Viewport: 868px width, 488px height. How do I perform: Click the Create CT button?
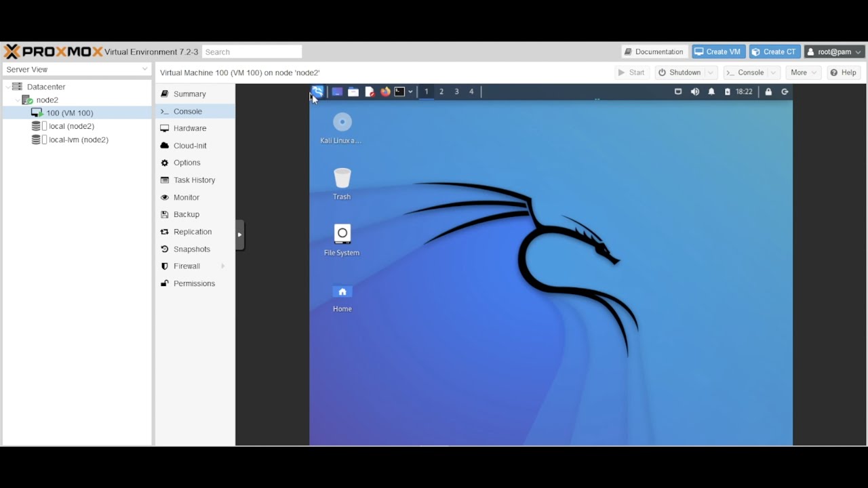[774, 52]
